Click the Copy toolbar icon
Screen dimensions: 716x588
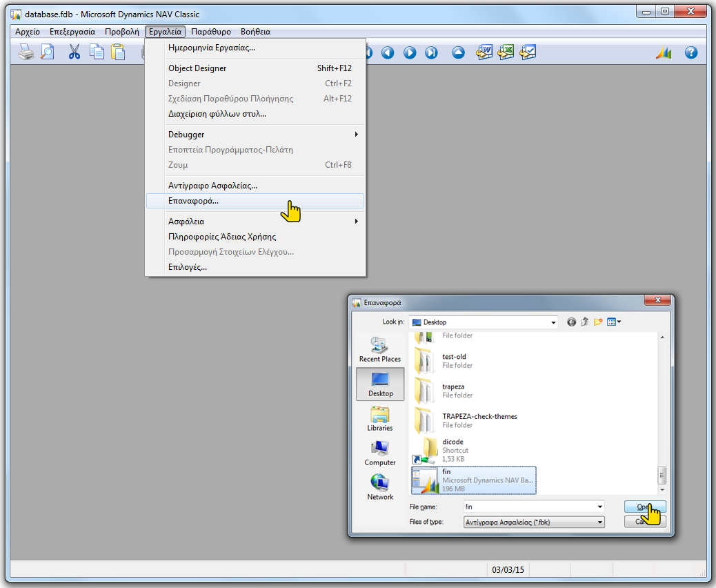[x=97, y=52]
